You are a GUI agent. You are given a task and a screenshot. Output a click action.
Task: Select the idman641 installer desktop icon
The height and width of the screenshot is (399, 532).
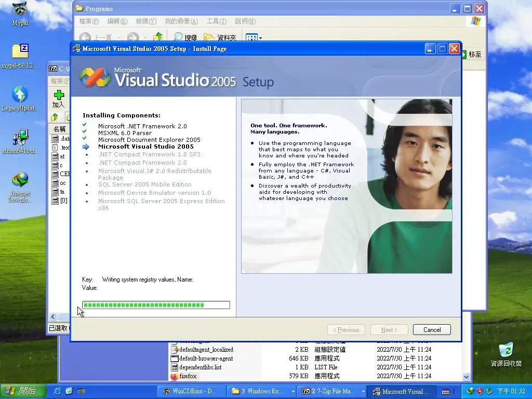(x=20, y=141)
